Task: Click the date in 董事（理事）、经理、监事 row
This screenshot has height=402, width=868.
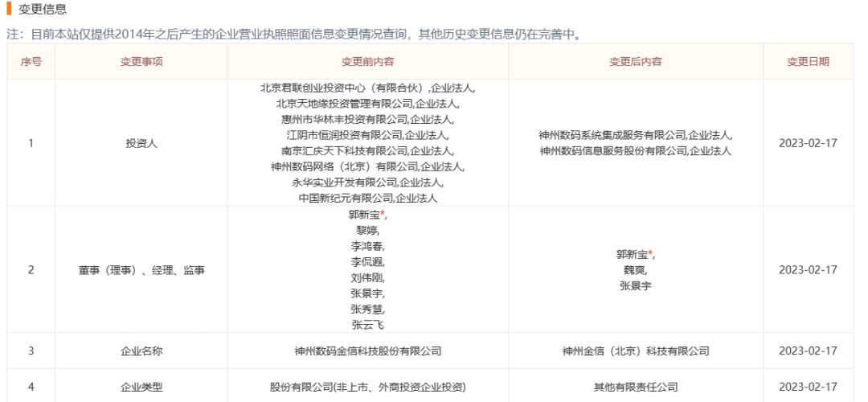Action: [809, 270]
